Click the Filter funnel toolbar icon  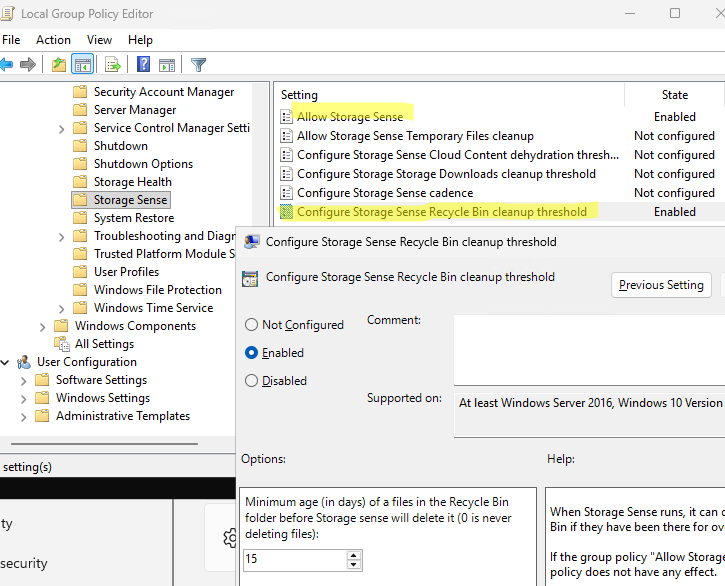[198, 65]
